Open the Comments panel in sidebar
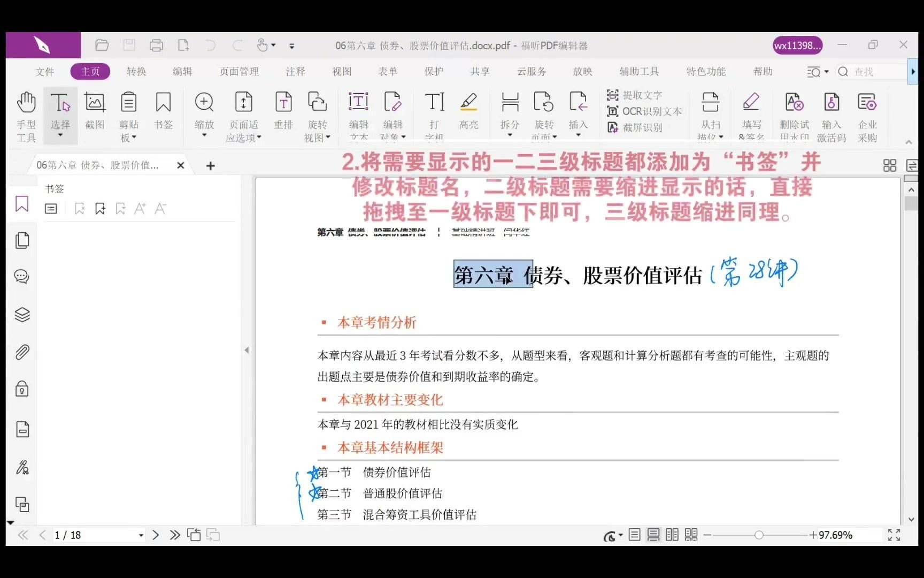The width and height of the screenshot is (924, 578). point(22,277)
